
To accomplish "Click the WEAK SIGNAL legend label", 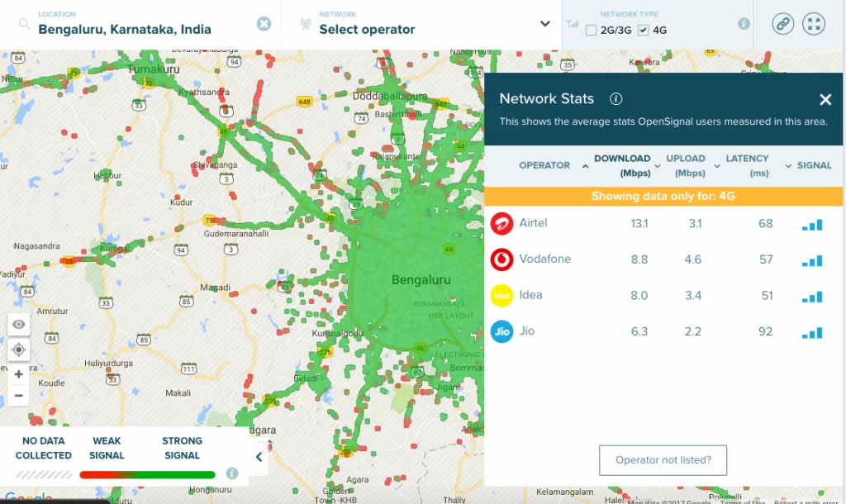I will click(107, 448).
